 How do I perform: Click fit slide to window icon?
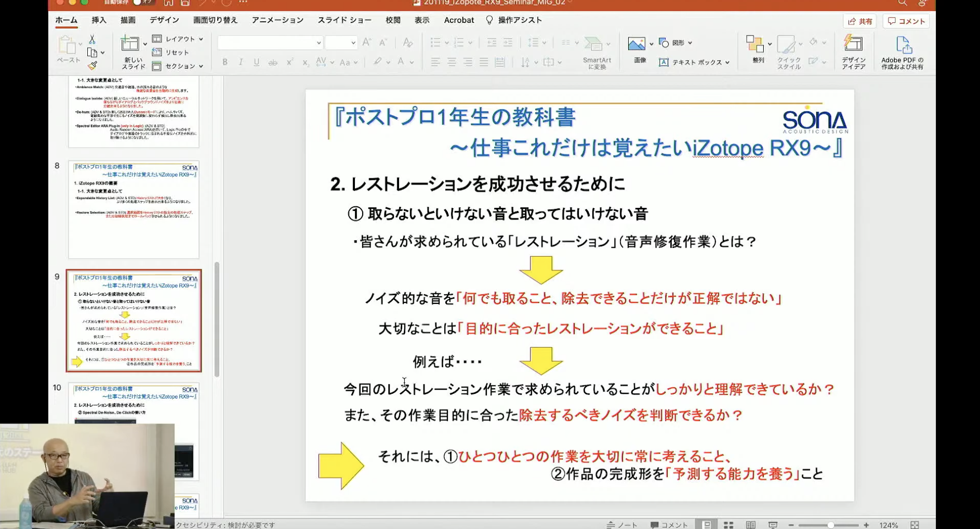point(915,525)
